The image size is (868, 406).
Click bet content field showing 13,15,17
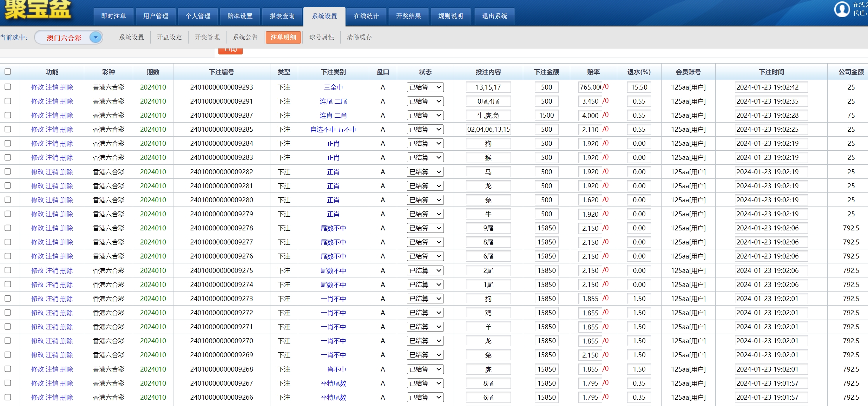[488, 87]
